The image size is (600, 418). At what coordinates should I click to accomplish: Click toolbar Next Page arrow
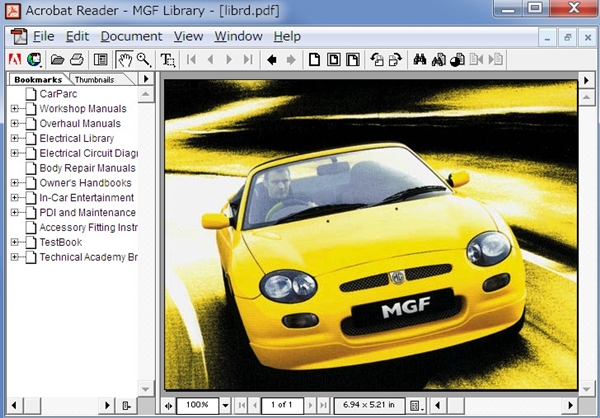coord(229,60)
